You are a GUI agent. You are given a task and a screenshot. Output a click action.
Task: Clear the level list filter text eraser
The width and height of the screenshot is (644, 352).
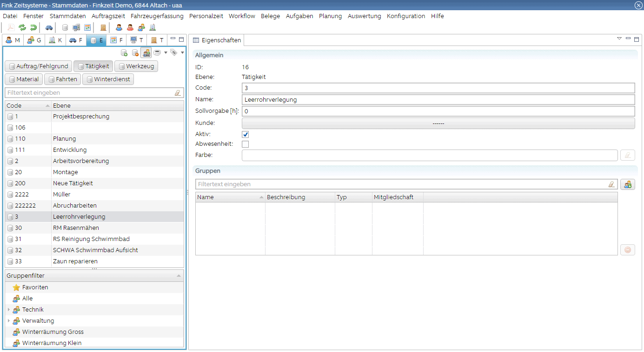pyautogui.click(x=177, y=93)
